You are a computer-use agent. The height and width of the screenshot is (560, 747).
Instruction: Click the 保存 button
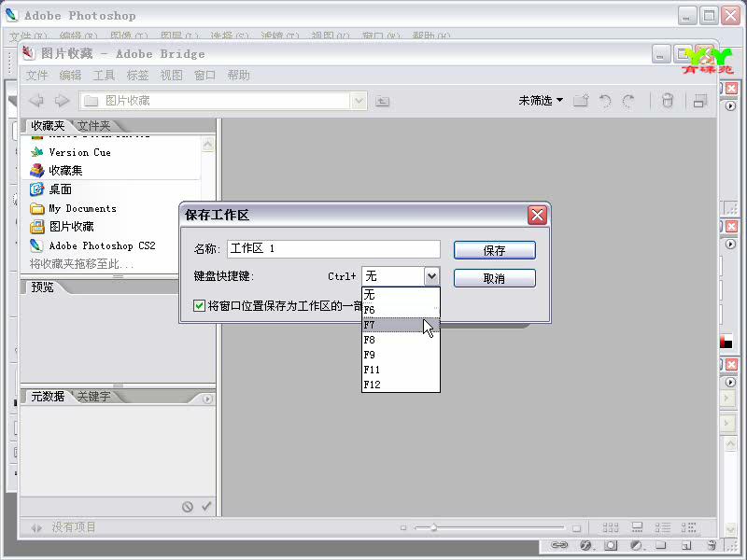click(x=495, y=250)
